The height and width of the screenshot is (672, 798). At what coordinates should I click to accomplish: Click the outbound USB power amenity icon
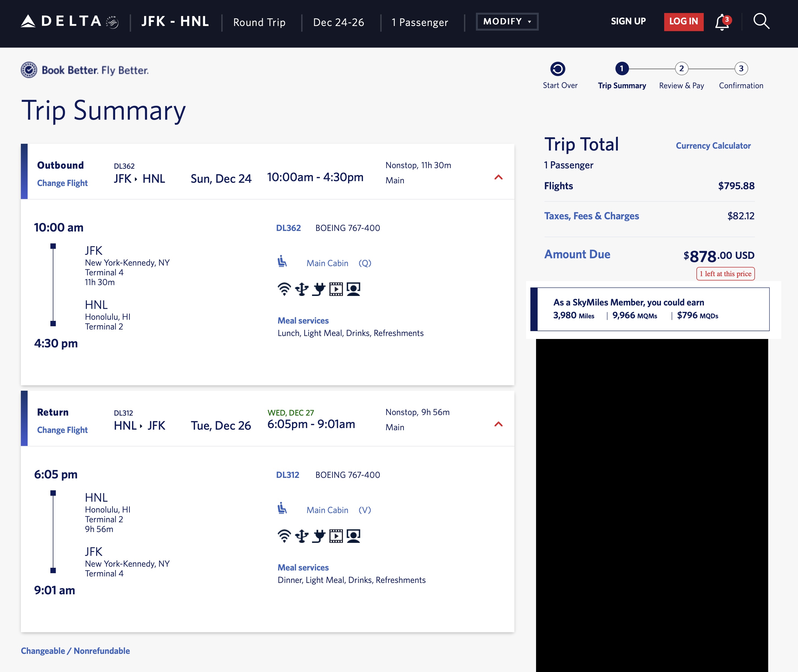(x=301, y=289)
